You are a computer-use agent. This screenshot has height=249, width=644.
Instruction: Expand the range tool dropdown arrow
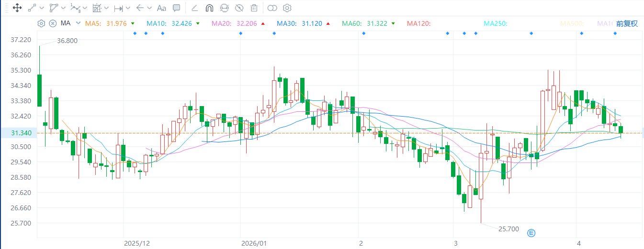click(x=128, y=8)
